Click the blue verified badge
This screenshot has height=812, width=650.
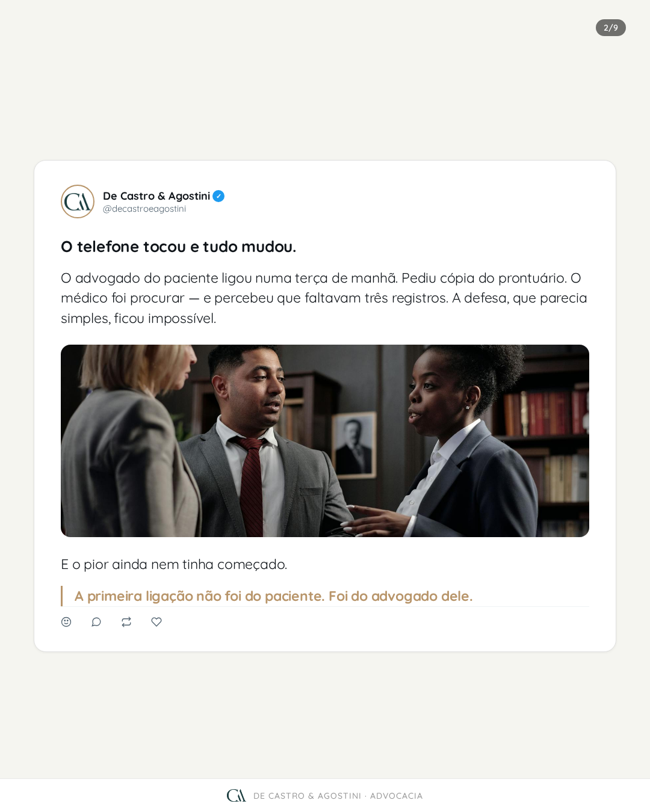click(218, 196)
